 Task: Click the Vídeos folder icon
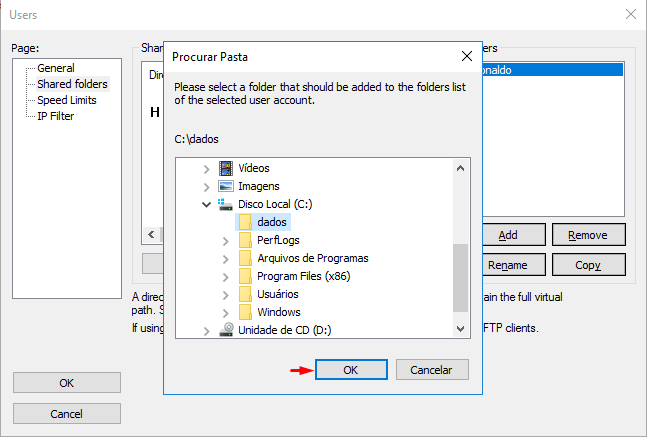click(x=226, y=168)
